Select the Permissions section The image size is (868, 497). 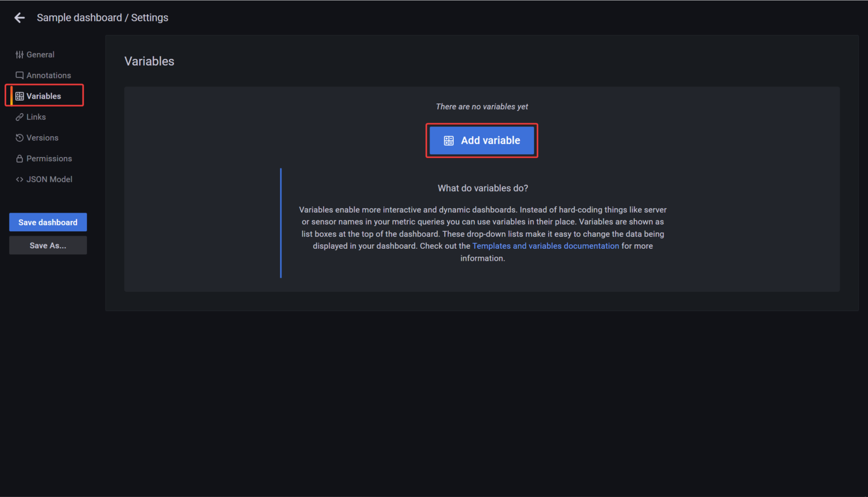coord(49,158)
